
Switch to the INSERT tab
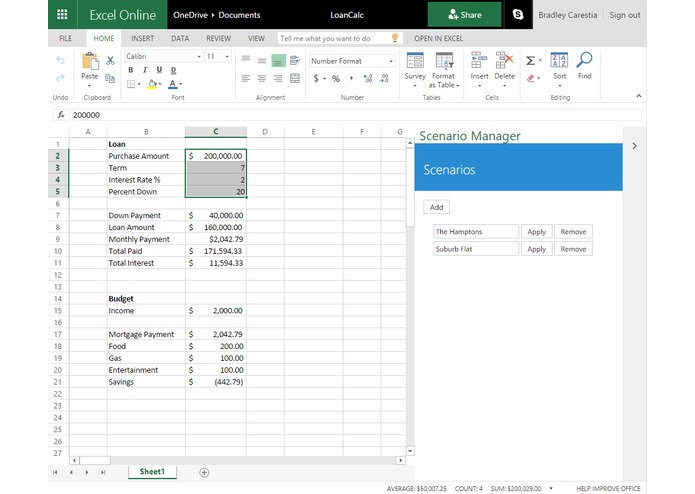click(143, 39)
